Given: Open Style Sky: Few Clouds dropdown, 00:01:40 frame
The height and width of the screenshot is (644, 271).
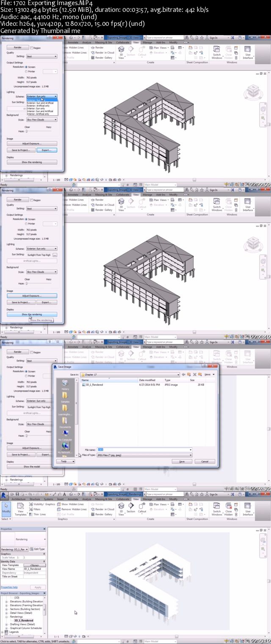Looking at the screenshot, I should [41, 272].
